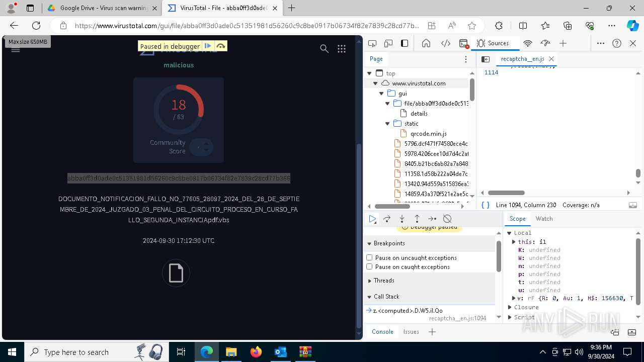Select the Page navigator tab
This screenshot has width=644, height=362.
coord(376,59)
